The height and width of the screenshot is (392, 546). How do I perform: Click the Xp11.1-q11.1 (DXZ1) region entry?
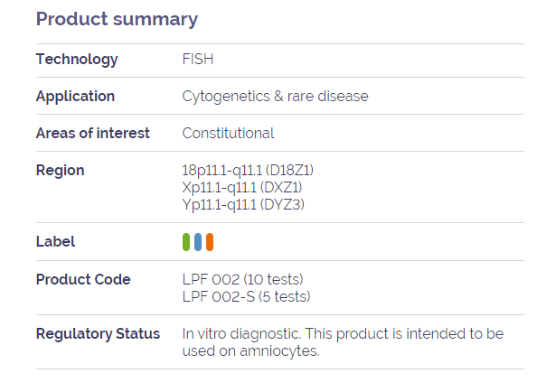point(242,188)
